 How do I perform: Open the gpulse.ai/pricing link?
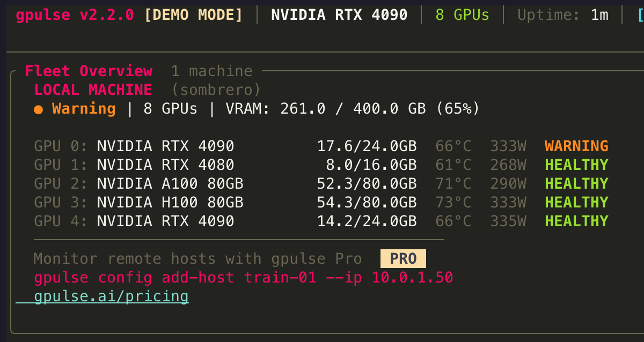click(111, 296)
